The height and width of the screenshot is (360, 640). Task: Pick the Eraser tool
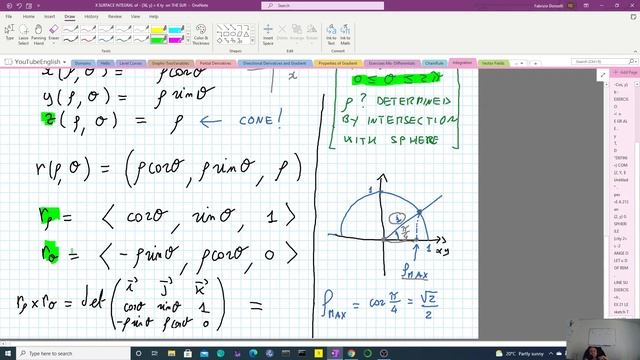(53, 31)
